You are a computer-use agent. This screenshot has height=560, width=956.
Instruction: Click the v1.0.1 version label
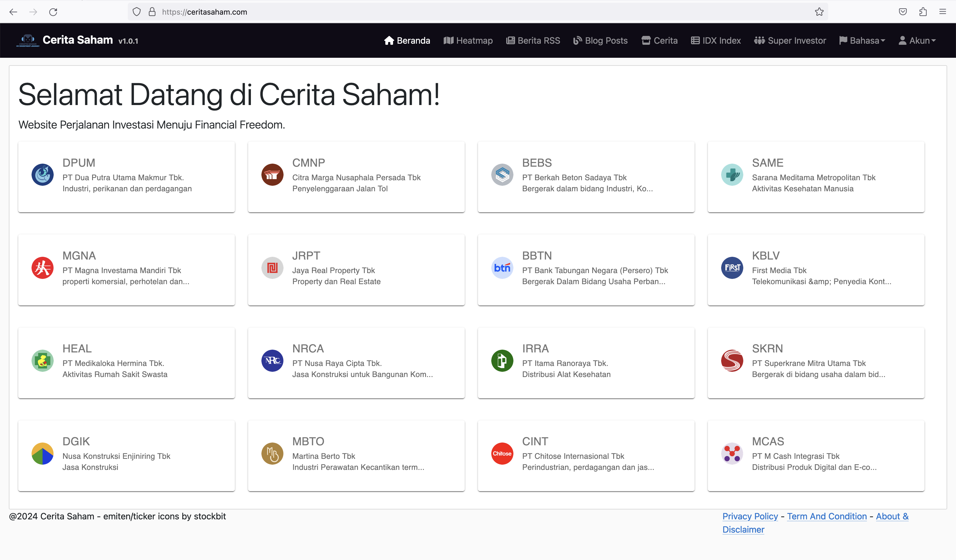(x=128, y=41)
